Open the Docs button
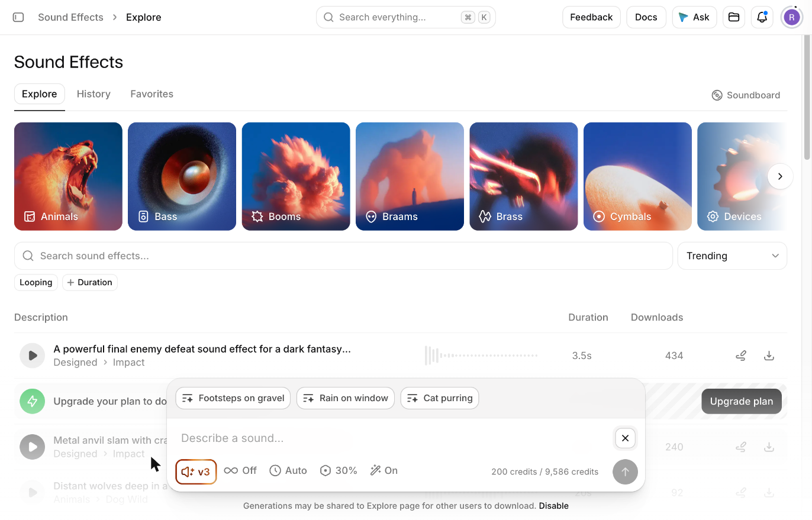812x520 pixels. tap(646, 17)
